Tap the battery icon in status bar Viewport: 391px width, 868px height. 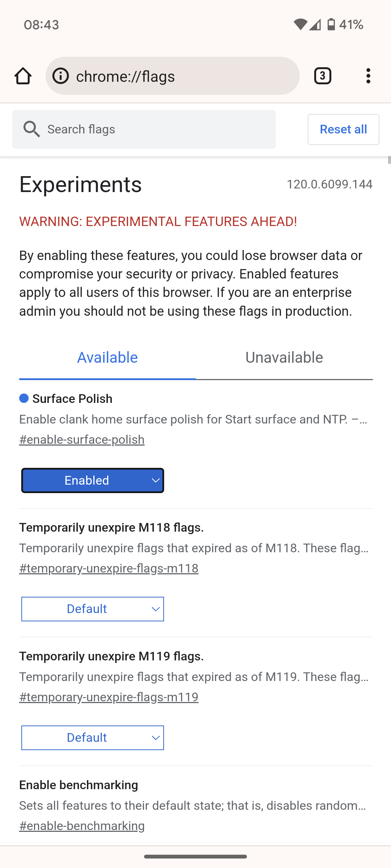click(x=331, y=24)
